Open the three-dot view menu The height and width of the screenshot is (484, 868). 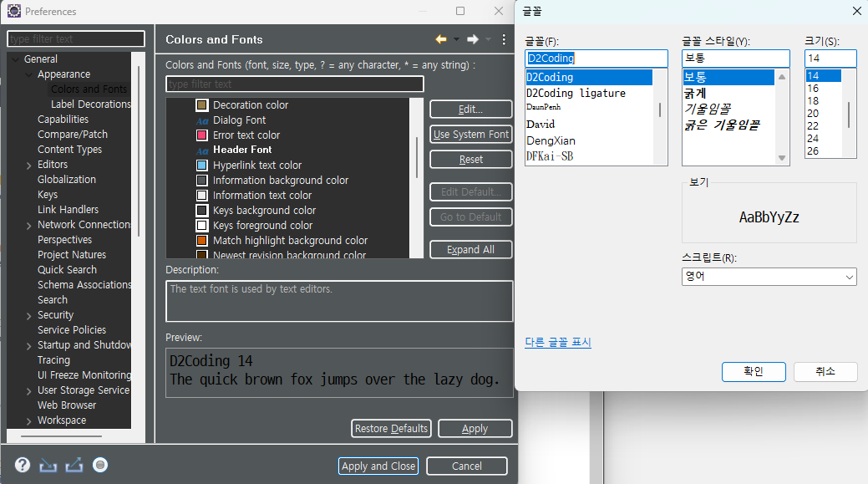pos(504,39)
